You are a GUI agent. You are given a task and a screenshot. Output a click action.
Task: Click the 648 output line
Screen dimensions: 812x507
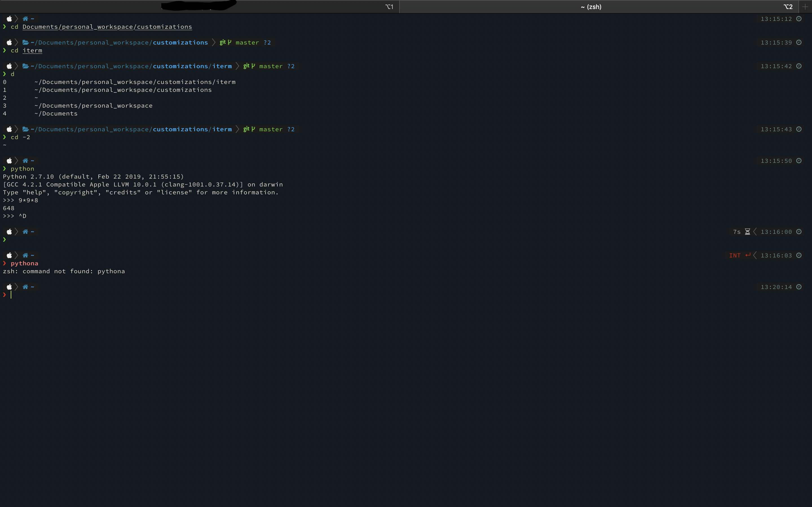pos(9,208)
